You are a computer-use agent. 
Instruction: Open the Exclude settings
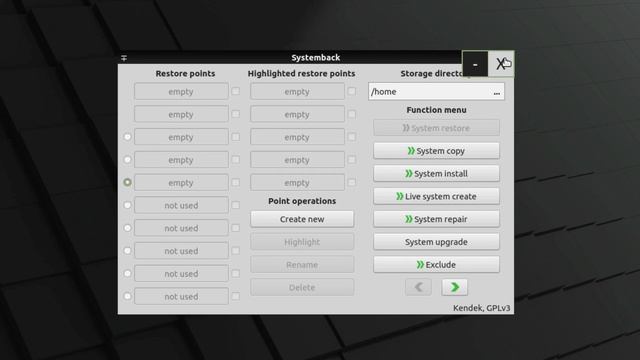pos(436,265)
